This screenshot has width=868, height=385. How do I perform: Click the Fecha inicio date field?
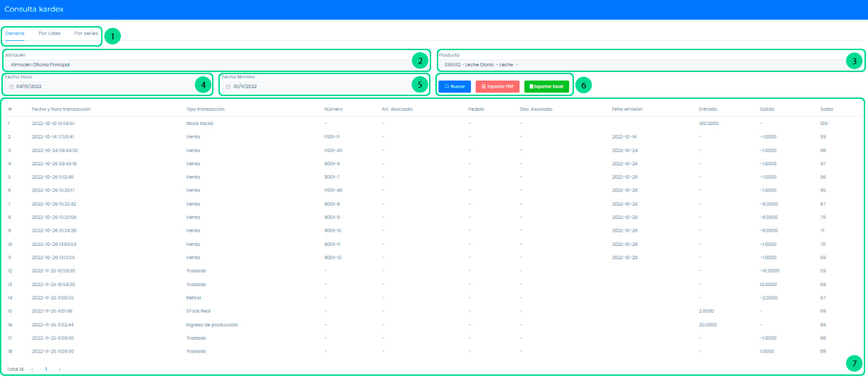tap(99, 87)
